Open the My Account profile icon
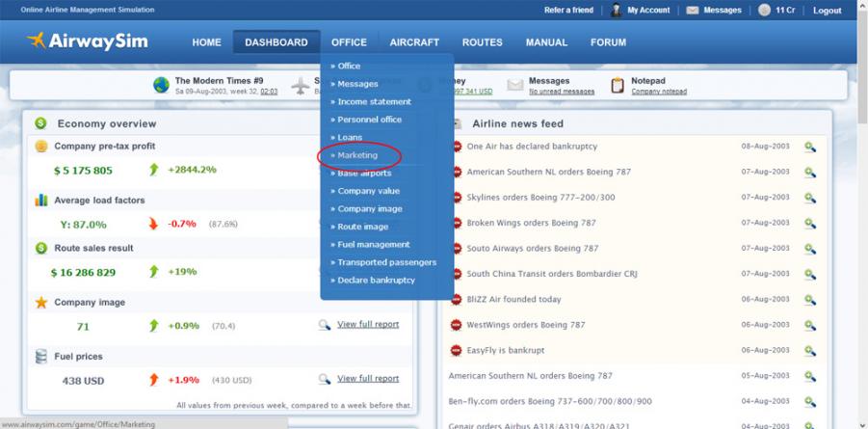The image size is (868, 429). pos(616,10)
